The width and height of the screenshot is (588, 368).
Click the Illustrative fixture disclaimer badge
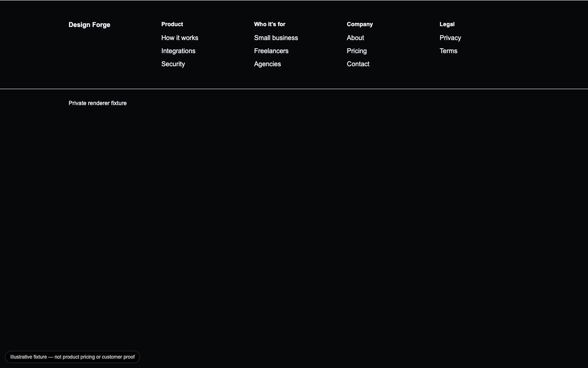pyautogui.click(x=72, y=357)
